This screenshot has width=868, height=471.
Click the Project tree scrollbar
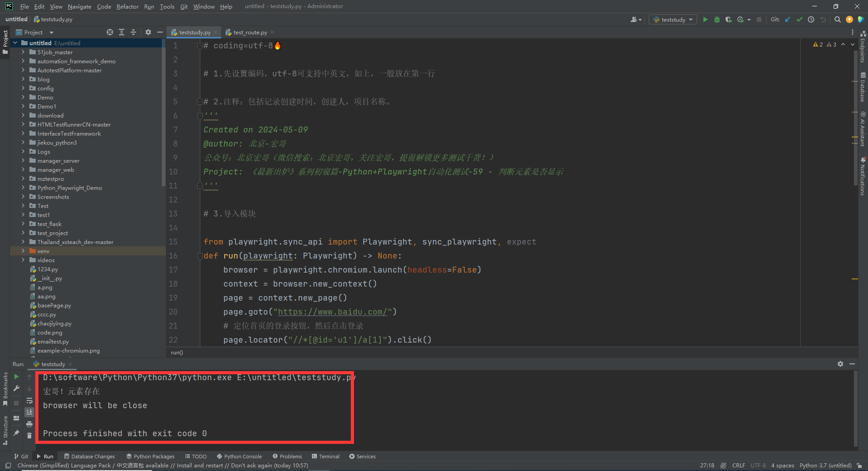point(163,113)
